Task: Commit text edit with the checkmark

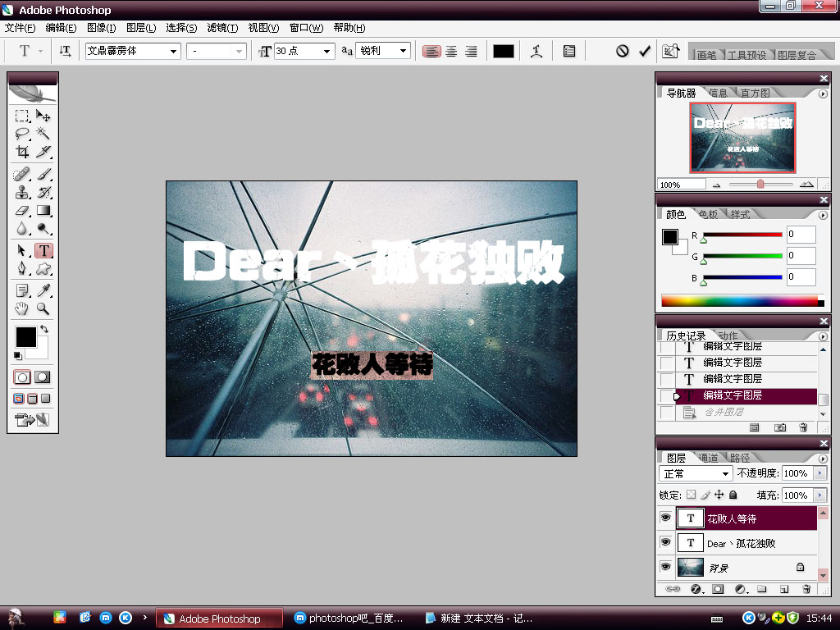Action: pos(645,51)
